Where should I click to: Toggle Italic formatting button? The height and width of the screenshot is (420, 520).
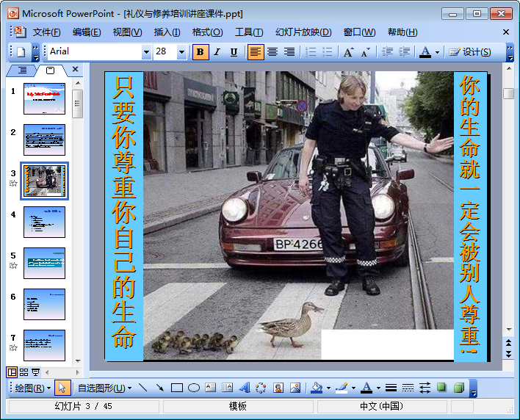pos(217,52)
